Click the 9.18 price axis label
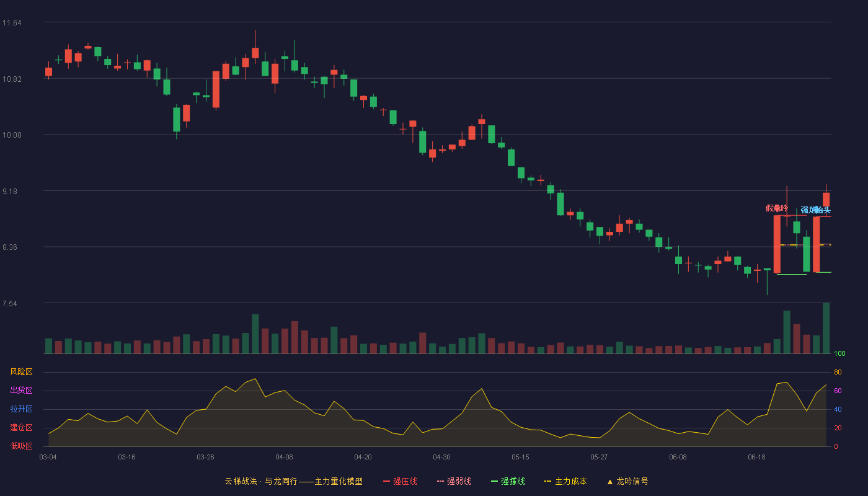The height and width of the screenshot is (496, 868). (x=10, y=192)
